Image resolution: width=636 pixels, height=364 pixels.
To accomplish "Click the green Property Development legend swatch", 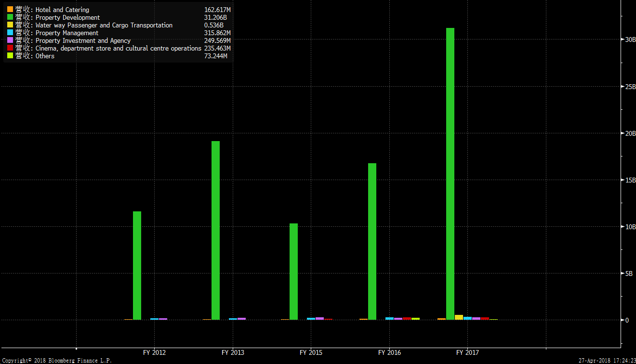I will pyautogui.click(x=10, y=17).
